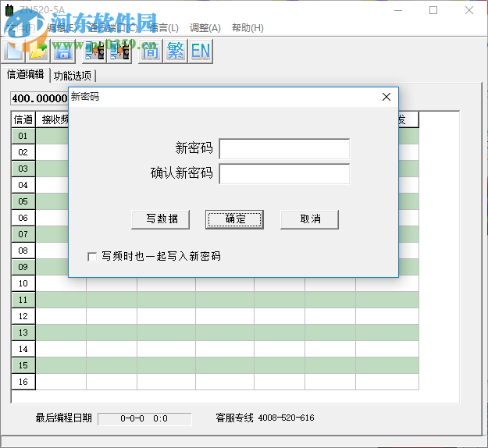Select channel row 04

pyautogui.click(x=23, y=185)
